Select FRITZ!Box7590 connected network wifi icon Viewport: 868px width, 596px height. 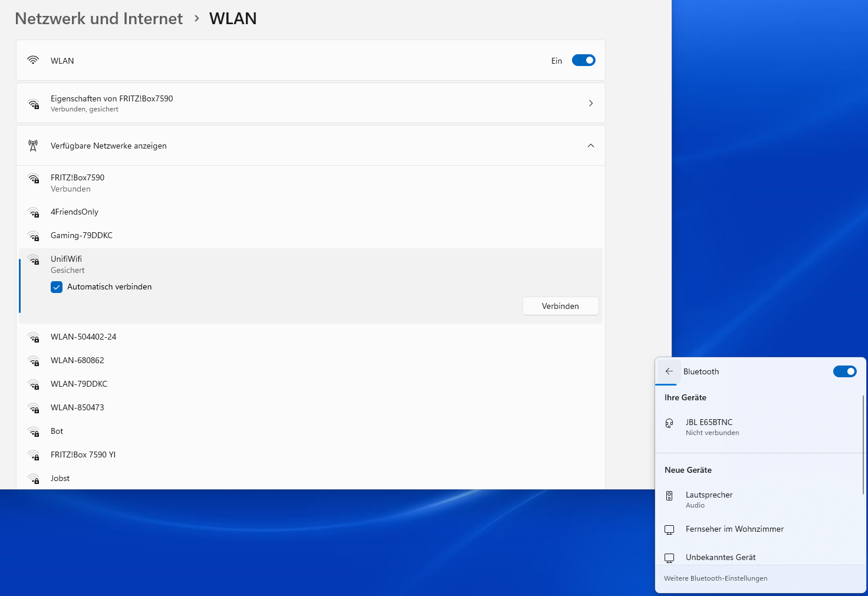34,178
